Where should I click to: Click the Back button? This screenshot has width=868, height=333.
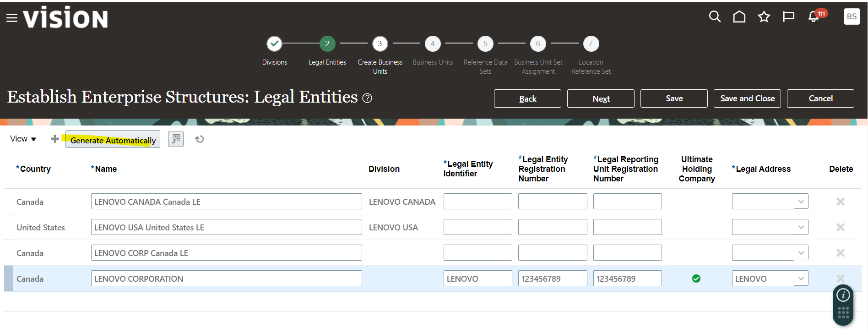coord(527,98)
